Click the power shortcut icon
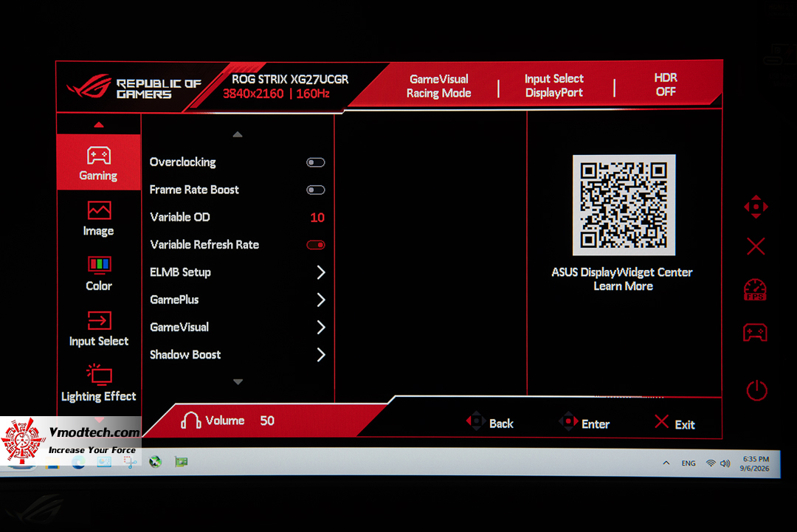797x532 pixels. coord(756,390)
